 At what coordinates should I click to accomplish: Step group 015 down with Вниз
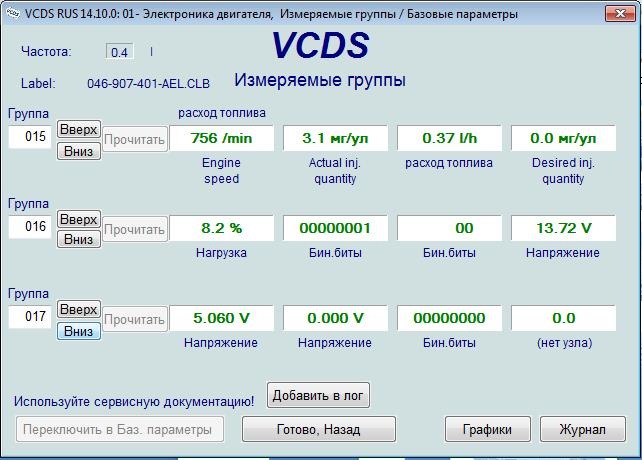(79, 151)
